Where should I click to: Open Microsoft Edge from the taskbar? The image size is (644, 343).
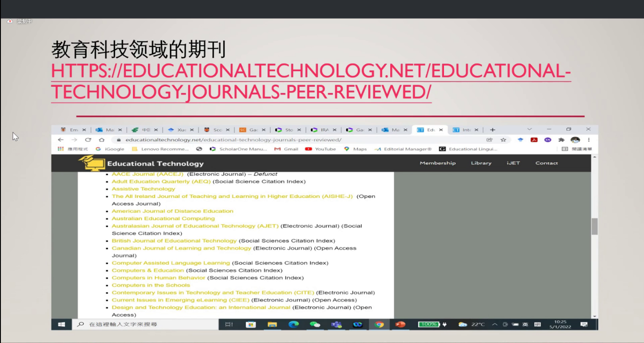293,324
